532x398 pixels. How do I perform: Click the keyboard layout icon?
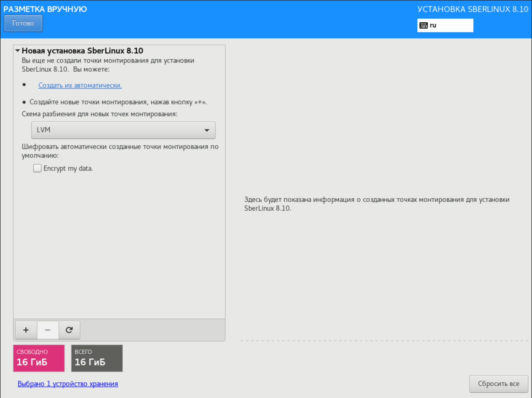[x=424, y=25]
